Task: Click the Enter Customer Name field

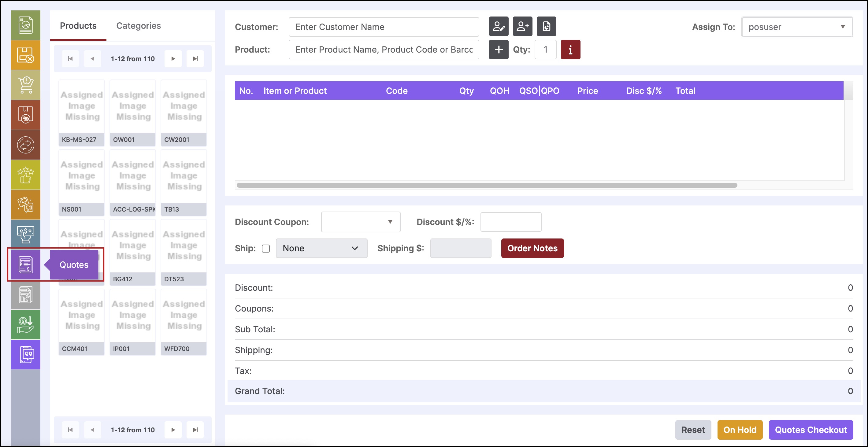Action: pos(384,27)
